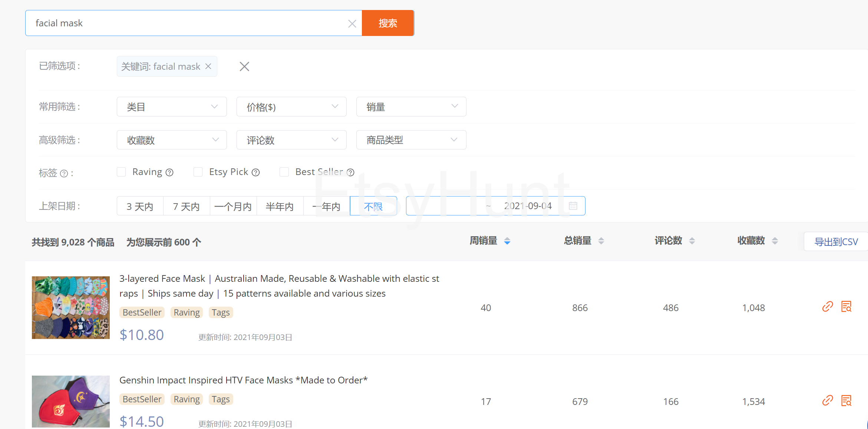Expand the 销量 sales dropdown
The height and width of the screenshot is (429, 868).
click(411, 107)
